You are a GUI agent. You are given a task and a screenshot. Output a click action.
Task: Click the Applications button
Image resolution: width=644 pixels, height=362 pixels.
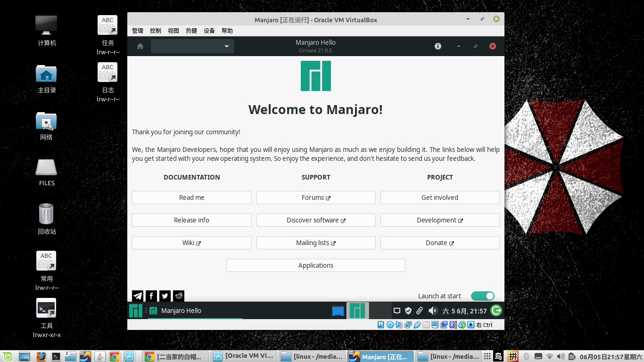[x=316, y=265]
